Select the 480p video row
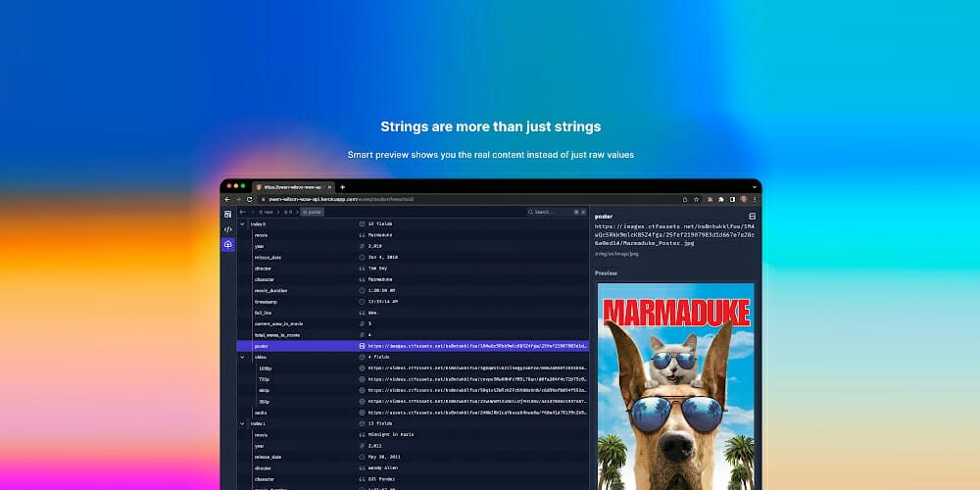 (x=414, y=390)
